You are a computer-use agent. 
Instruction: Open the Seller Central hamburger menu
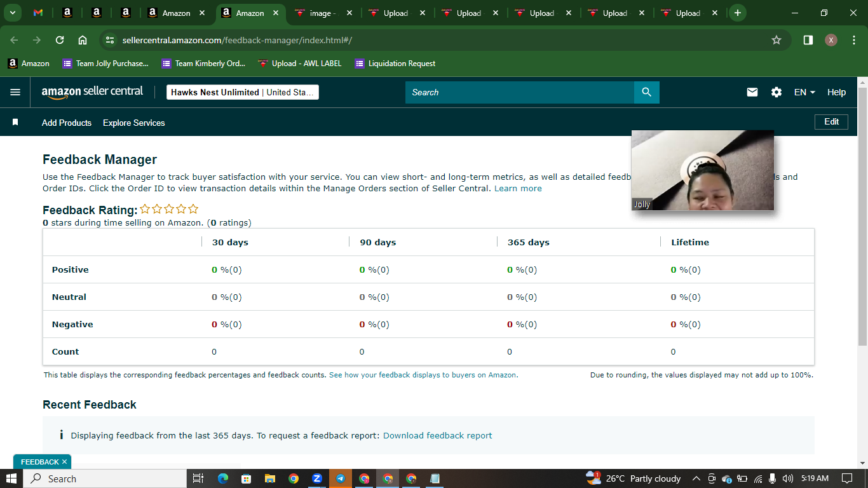(15, 92)
